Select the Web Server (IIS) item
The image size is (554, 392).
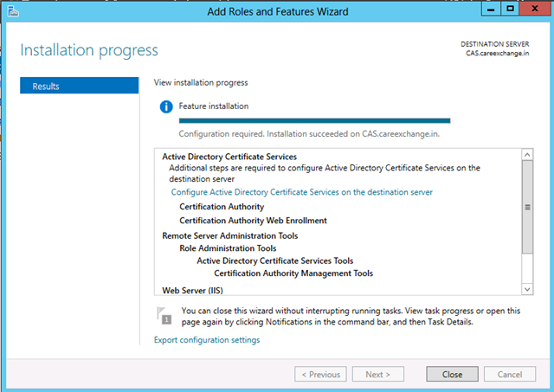pyautogui.click(x=192, y=290)
